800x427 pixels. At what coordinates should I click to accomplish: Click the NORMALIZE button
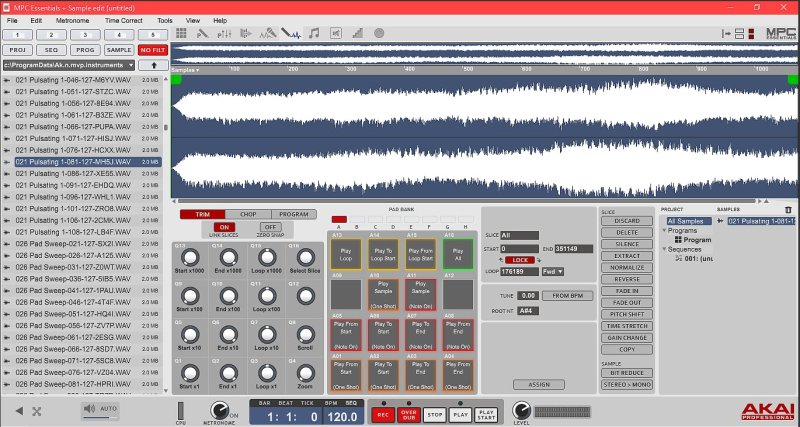point(626,265)
